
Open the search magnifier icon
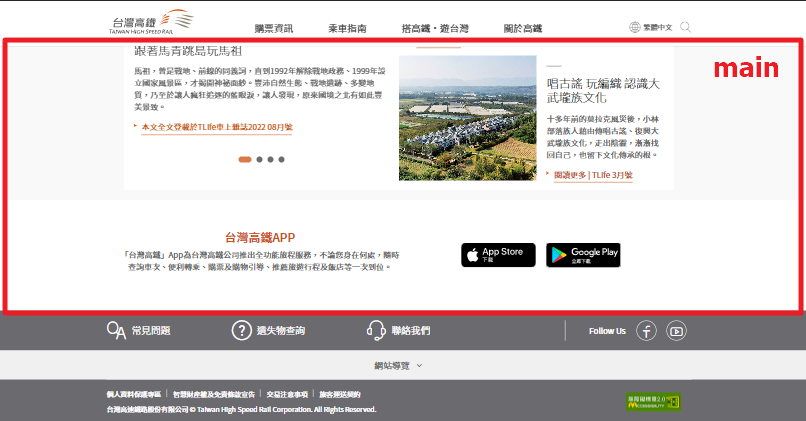pyautogui.click(x=685, y=27)
